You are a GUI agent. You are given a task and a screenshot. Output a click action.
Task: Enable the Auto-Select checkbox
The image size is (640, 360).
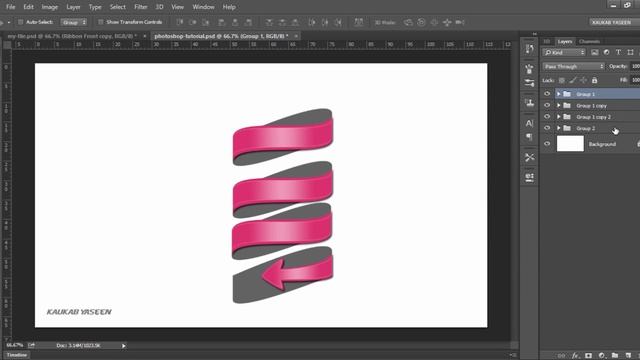[x=20, y=22]
